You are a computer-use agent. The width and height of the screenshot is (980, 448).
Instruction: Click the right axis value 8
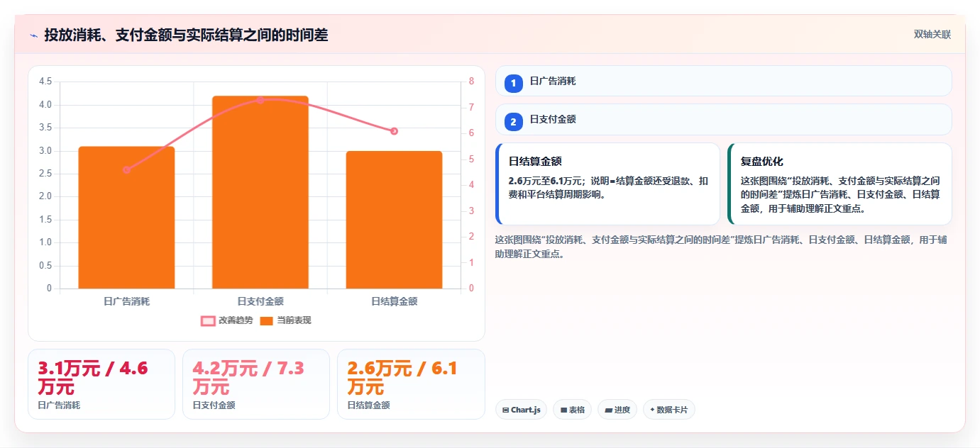click(471, 82)
